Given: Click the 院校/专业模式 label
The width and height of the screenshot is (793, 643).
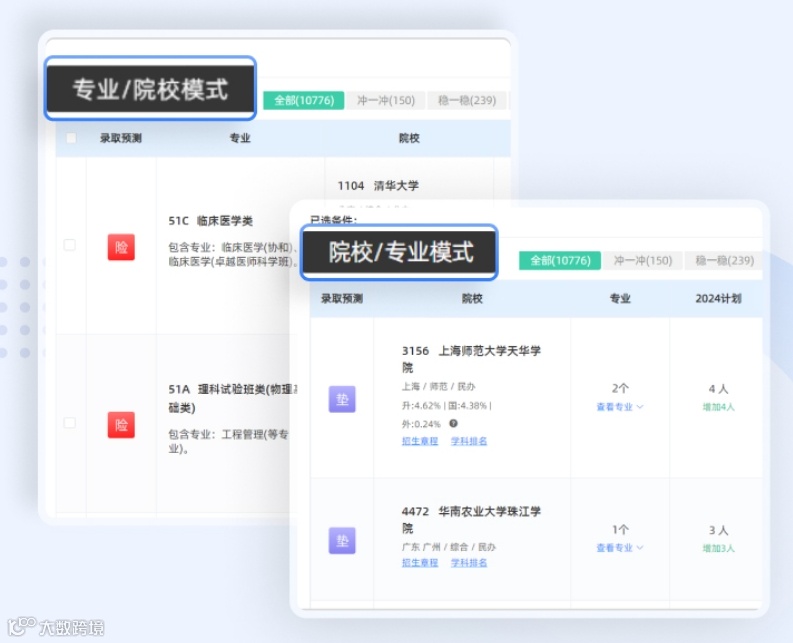Looking at the screenshot, I should pyautogui.click(x=400, y=251).
